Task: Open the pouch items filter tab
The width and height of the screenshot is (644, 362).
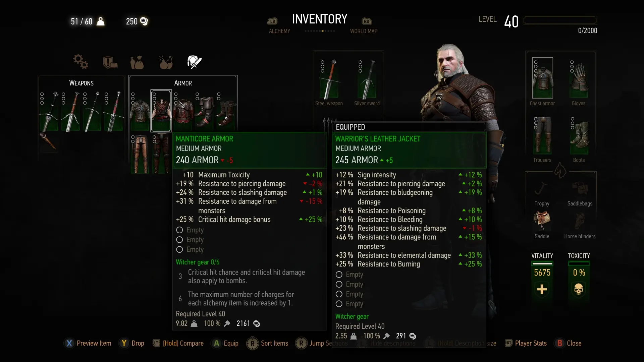Action: pyautogui.click(x=137, y=62)
